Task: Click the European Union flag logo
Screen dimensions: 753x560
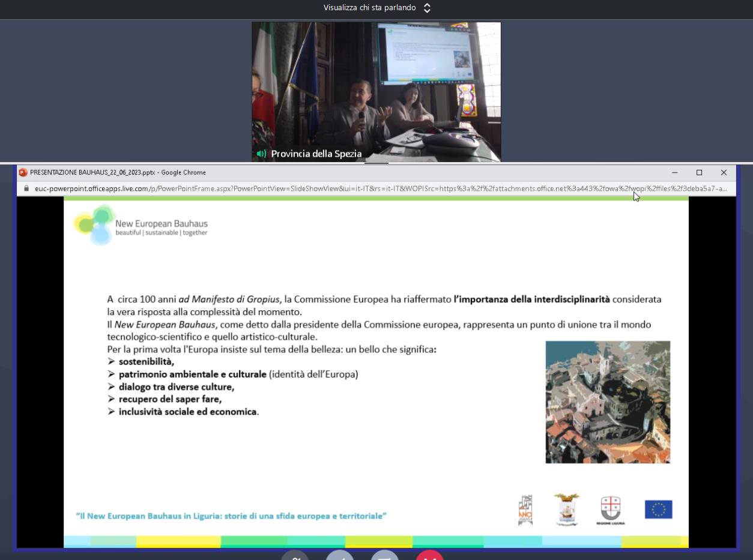Action: pyautogui.click(x=659, y=509)
